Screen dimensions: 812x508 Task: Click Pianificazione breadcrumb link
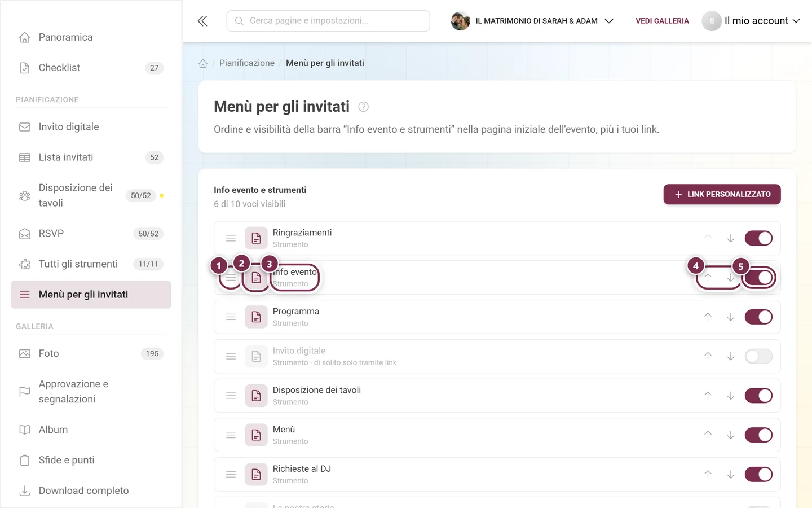click(x=247, y=63)
